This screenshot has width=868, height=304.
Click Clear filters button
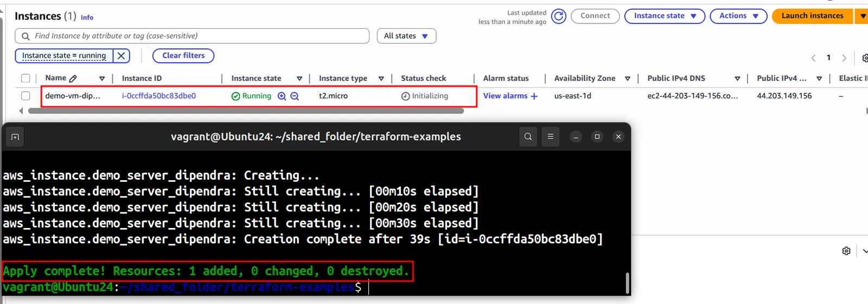(183, 56)
